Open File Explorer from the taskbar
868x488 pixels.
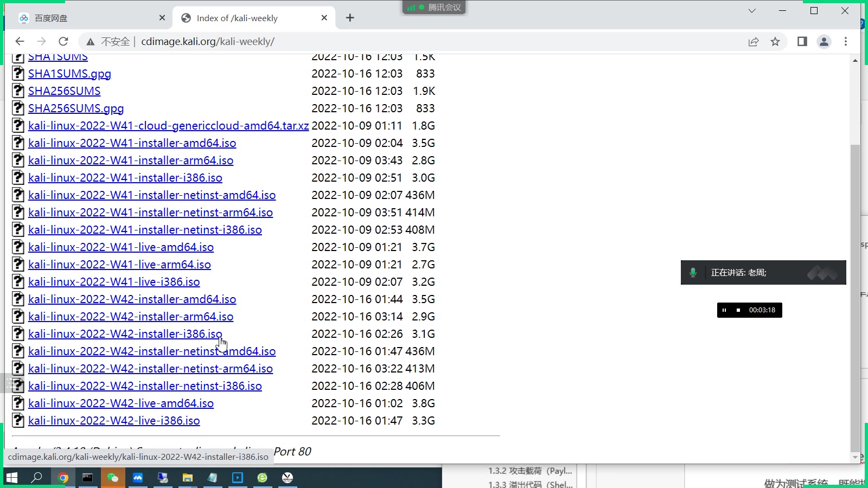coord(188,478)
